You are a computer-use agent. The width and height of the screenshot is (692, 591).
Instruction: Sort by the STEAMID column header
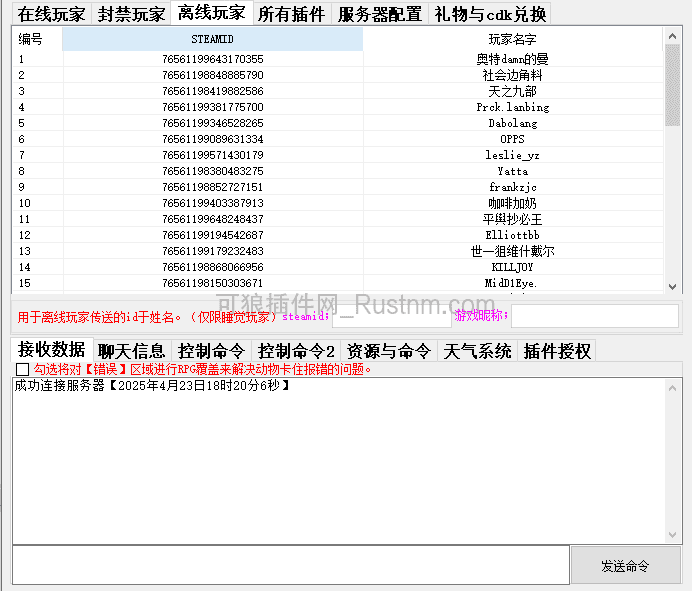212,39
